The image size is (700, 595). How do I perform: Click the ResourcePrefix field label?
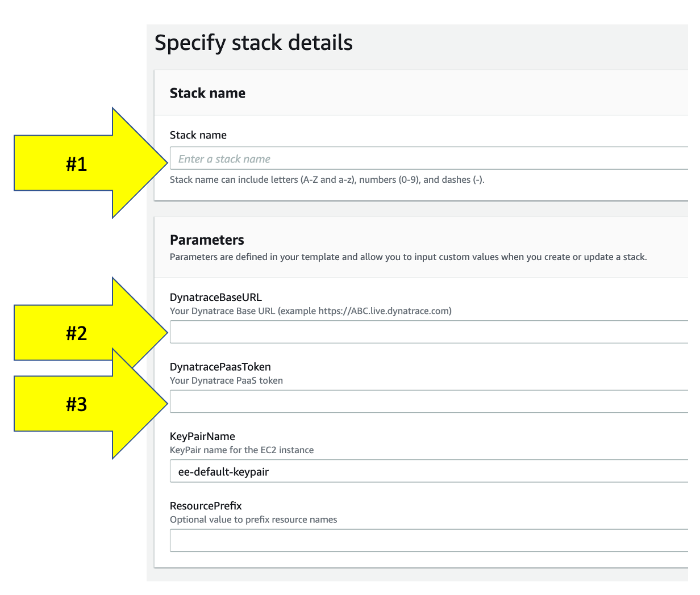tap(206, 506)
